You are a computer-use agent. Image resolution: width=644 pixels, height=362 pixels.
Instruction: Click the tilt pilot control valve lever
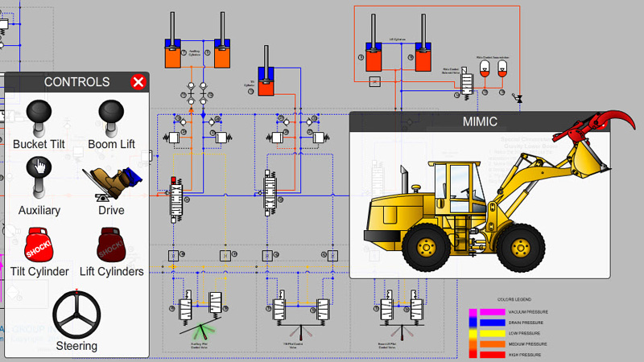(301, 332)
